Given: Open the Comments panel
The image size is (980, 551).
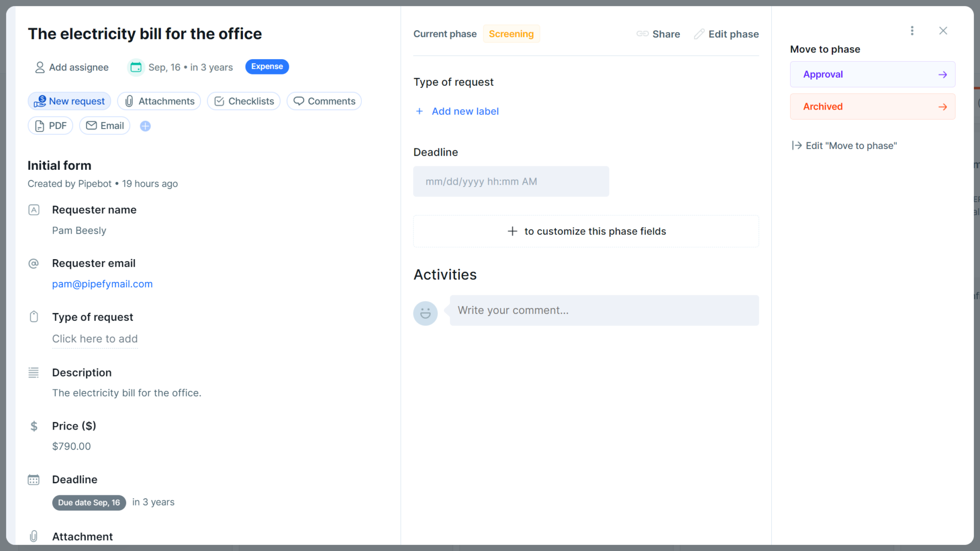Looking at the screenshot, I should pos(324,101).
